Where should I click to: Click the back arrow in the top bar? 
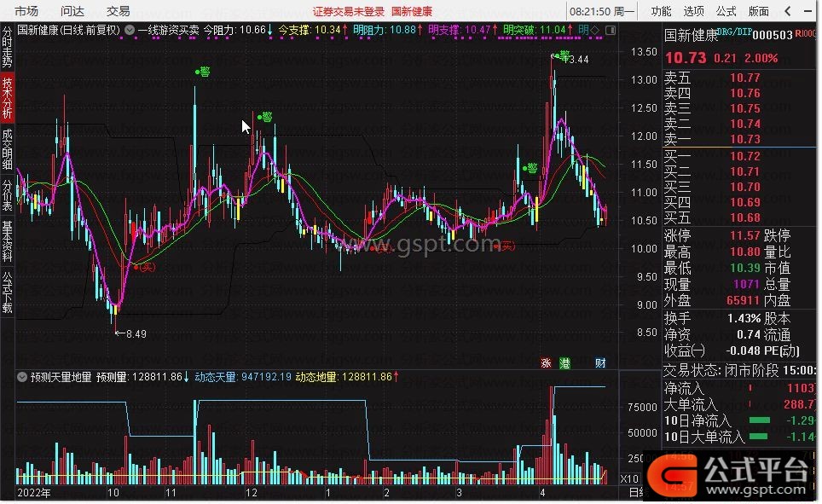(788, 11)
